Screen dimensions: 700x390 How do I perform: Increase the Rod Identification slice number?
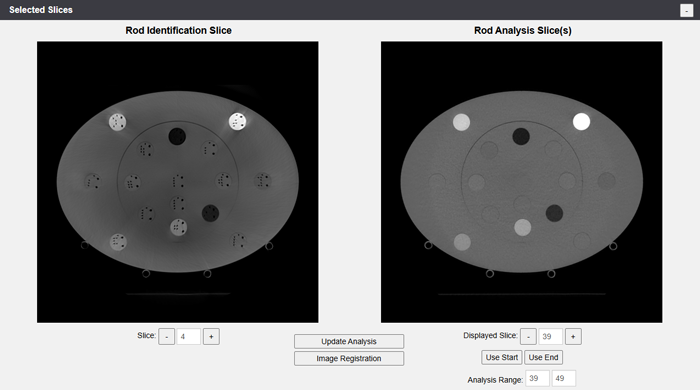[x=211, y=336]
